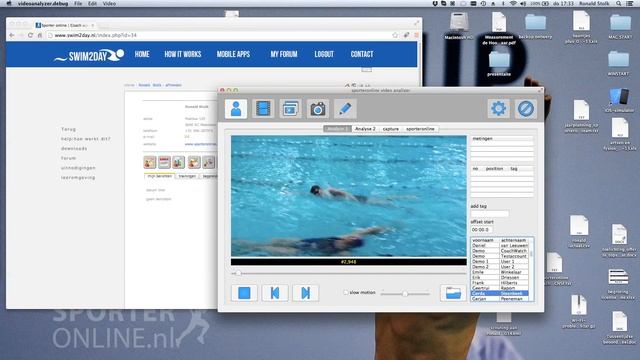This screenshot has height=360, width=640.
Task: Select the pencil drawing tool
Action: pyautogui.click(x=345, y=109)
